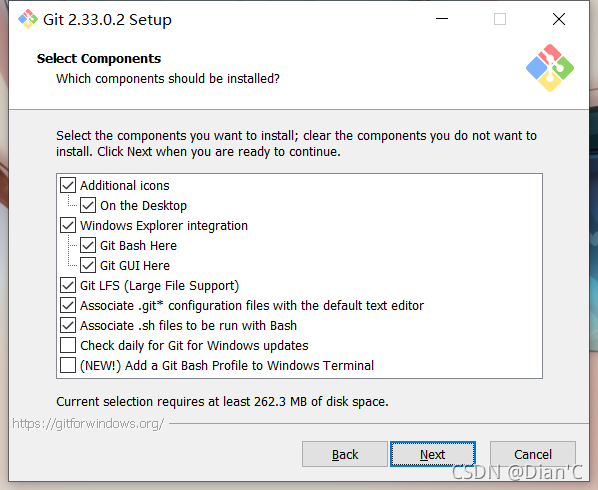The height and width of the screenshot is (490, 598).
Task: Click the Git logo in the title bar
Action: click(x=28, y=19)
